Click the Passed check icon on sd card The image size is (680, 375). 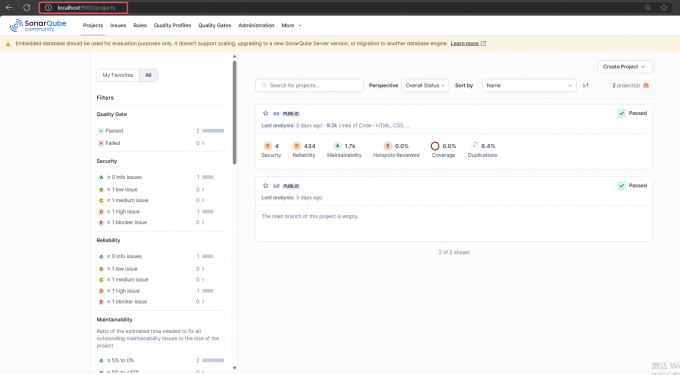(621, 186)
